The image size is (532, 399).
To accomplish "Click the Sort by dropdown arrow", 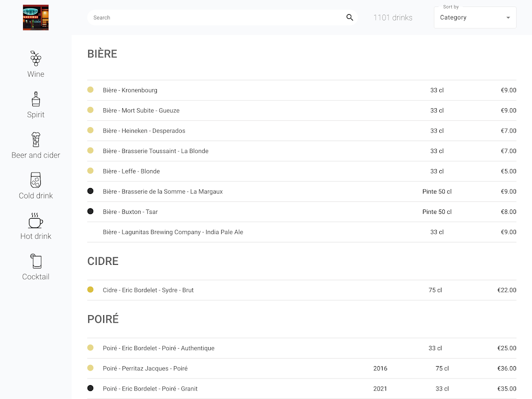I will (x=508, y=17).
